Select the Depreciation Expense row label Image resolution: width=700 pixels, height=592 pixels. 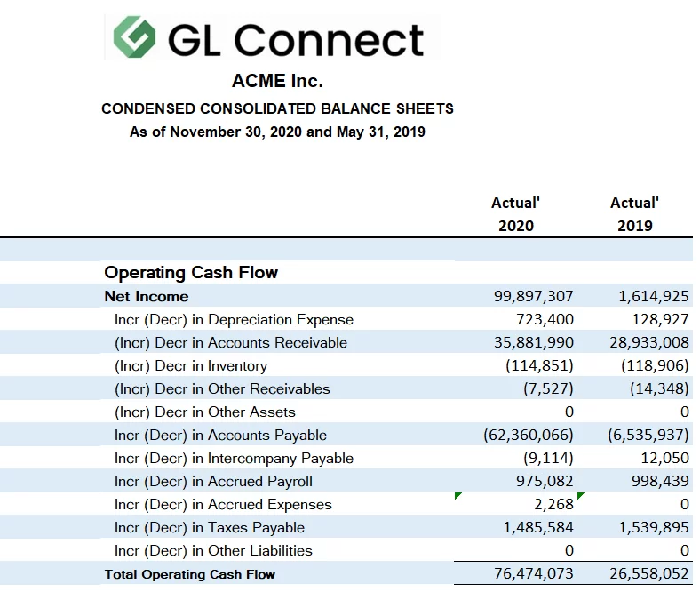pyautogui.click(x=234, y=319)
